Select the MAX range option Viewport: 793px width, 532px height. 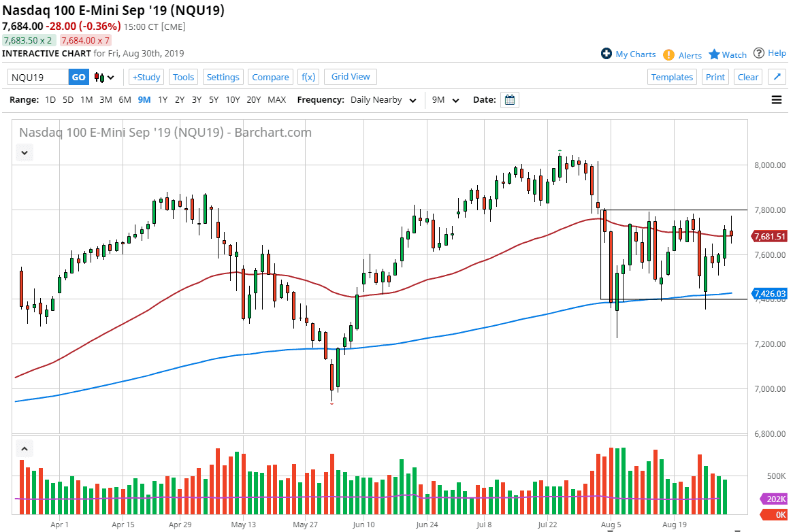pos(276,99)
